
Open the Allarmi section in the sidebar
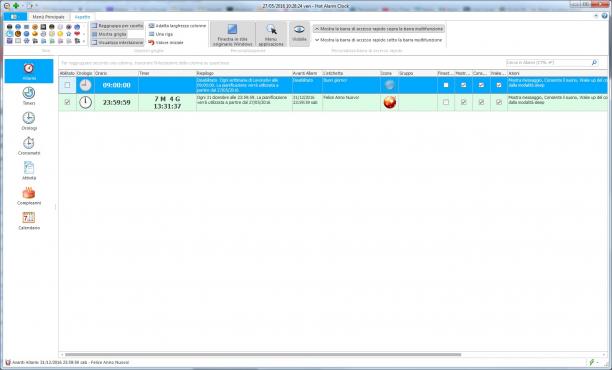tap(29, 71)
